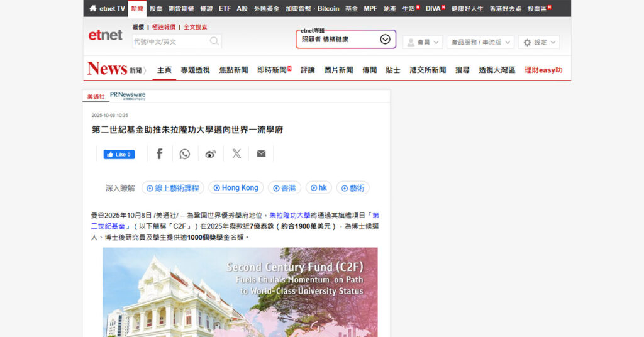Click the X (Twitter) share icon
Screen dimensions: 644x337
[x=236, y=154]
